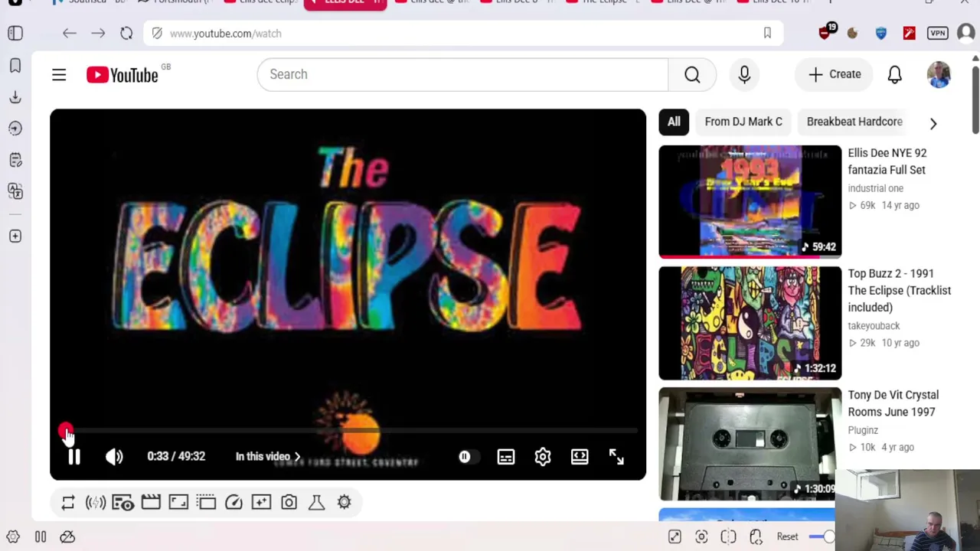This screenshot has height=551, width=980.
Task: Focus the YouTube search field
Action: [462, 74]
